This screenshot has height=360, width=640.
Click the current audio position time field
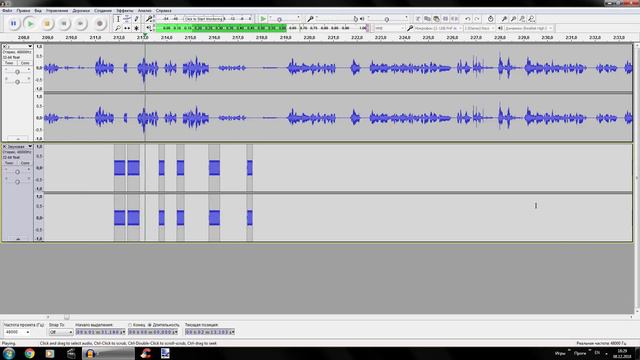point(210,332)
